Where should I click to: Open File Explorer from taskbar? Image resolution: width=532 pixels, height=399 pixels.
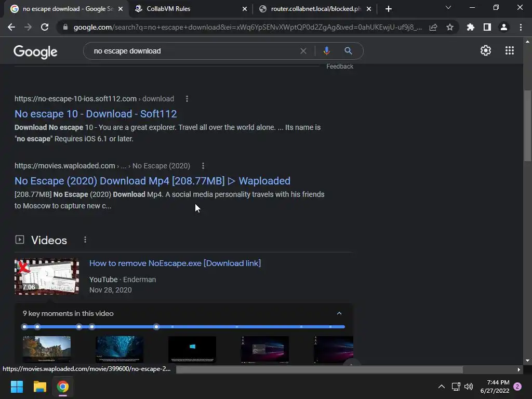coord(39,387)
